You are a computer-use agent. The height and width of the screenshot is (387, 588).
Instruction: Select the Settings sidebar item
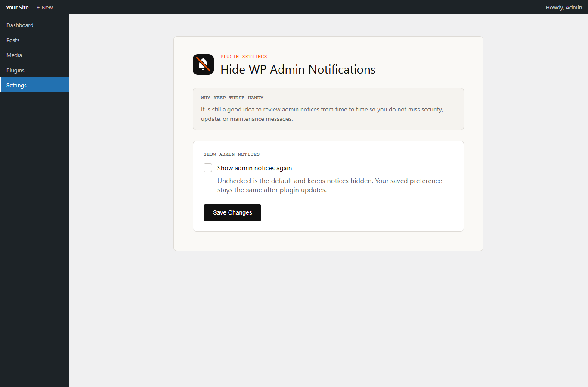coord(34,85)
